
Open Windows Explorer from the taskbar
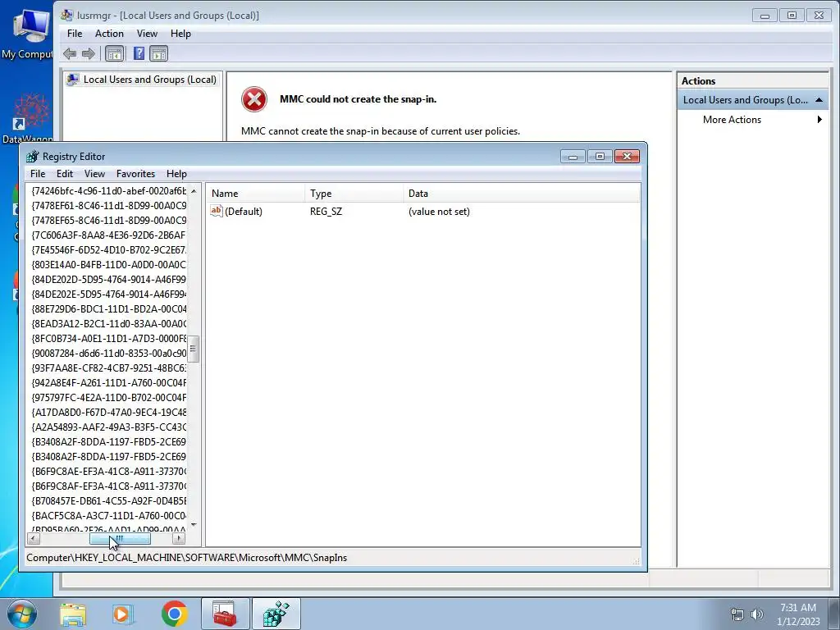pos(73,614)
